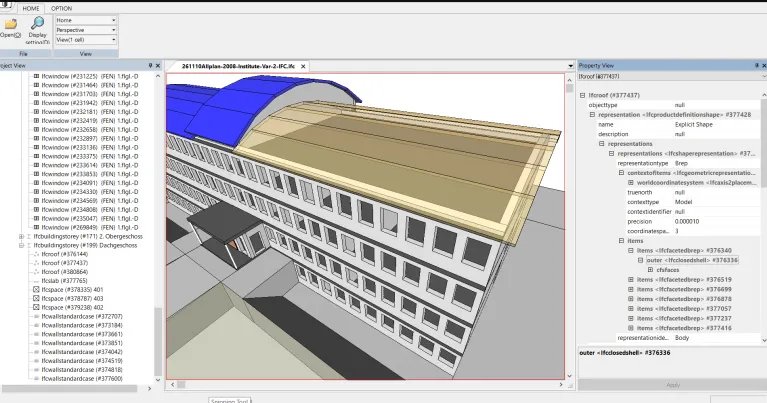Click the contexttype value Model
The image size is (767, 403).
tap(683, 202)
